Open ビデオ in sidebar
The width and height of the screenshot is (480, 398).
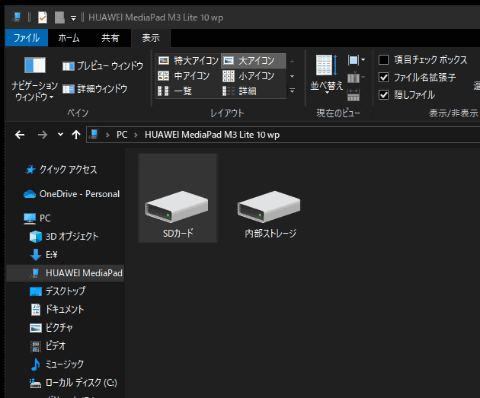[x=48, y=346]
